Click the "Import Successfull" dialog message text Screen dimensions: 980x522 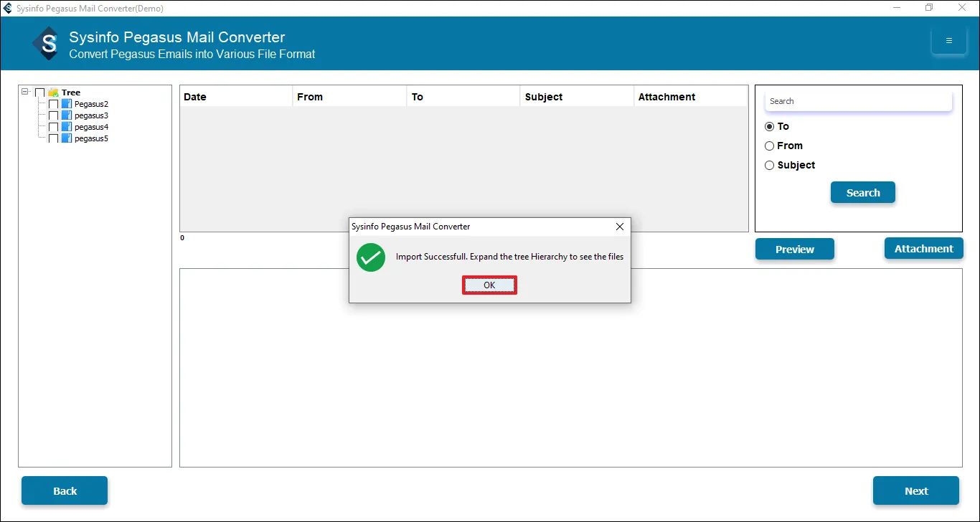point(509,257)
